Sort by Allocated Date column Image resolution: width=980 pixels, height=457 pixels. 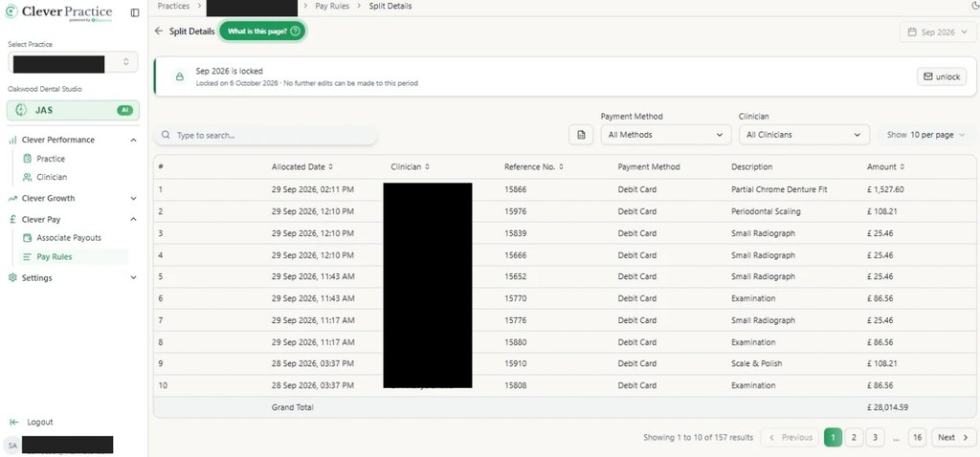tap(301, 167)
